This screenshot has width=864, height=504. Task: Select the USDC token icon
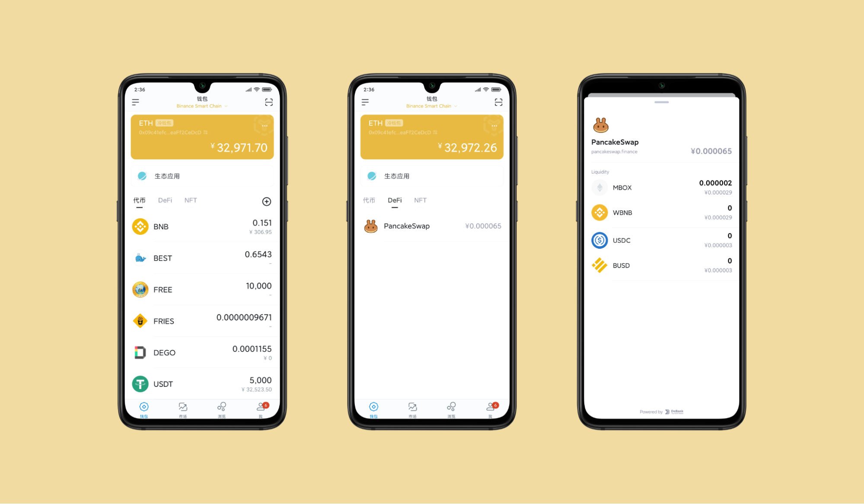pyautogui.click(x=601, y=239)
